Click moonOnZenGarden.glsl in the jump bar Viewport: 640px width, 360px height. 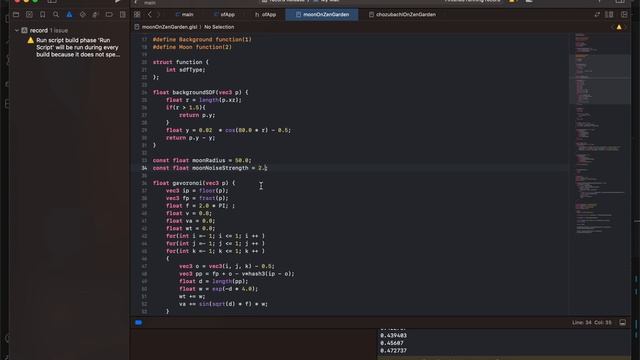coord(169,27)
